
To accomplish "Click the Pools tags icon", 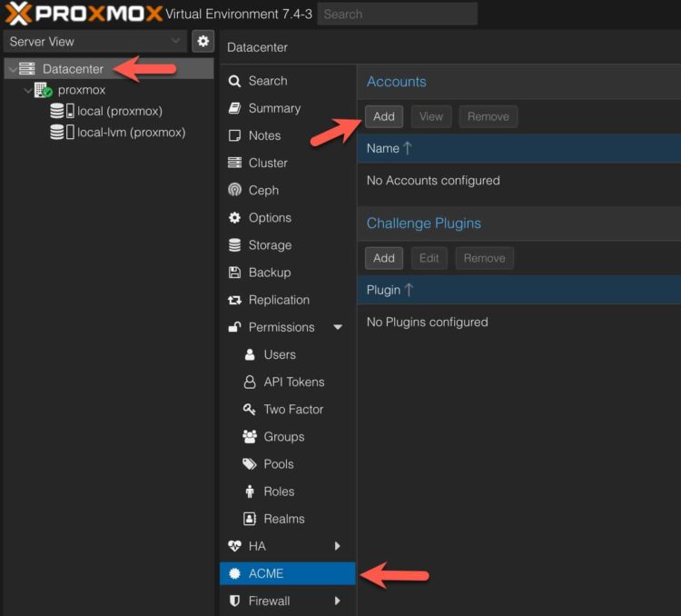I will pyautogui.click(x=250, y=464).
